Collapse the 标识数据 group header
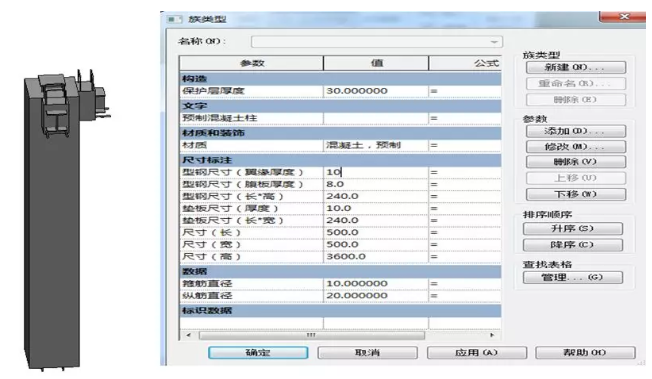The width and height of the screenshot is (652, 379). (340, 311)
